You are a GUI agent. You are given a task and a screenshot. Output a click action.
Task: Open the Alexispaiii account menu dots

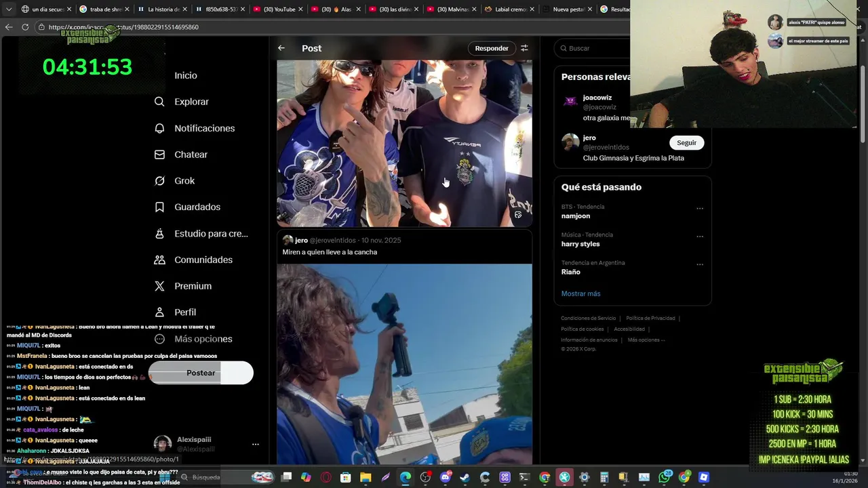click(x=256, y=445)
